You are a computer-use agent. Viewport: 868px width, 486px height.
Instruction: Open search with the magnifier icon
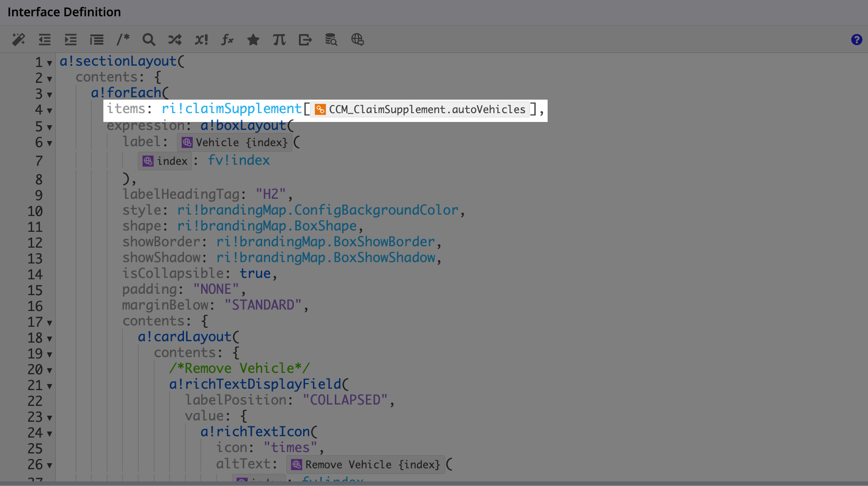pos(149,40)
